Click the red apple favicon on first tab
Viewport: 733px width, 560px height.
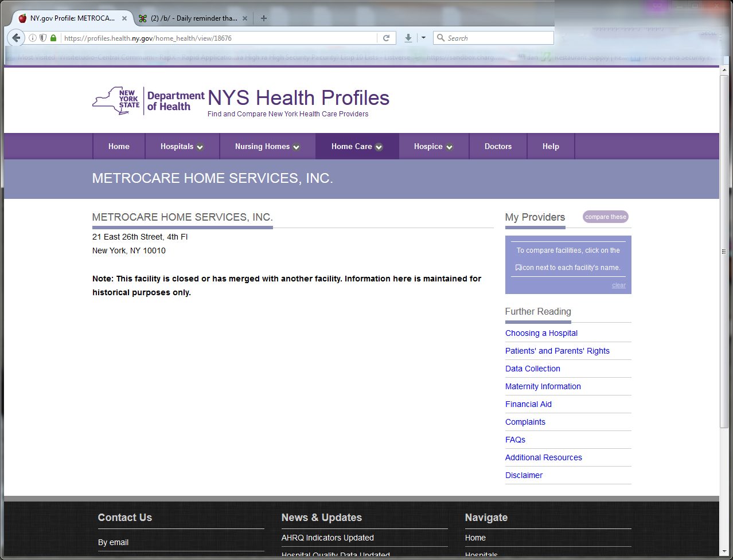point(22,18)
